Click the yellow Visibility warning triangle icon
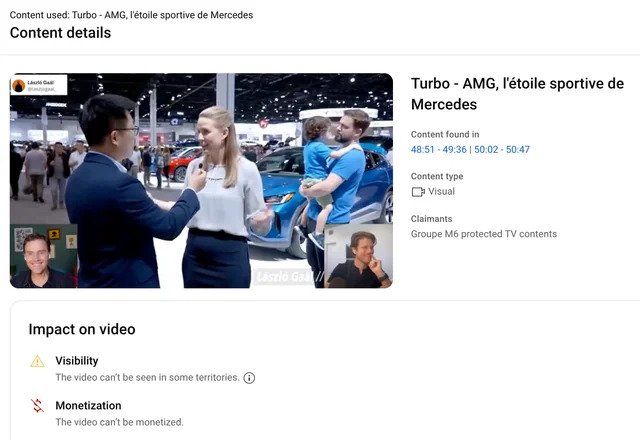Viewport: 640px width, 440px height. pos(37,361)
